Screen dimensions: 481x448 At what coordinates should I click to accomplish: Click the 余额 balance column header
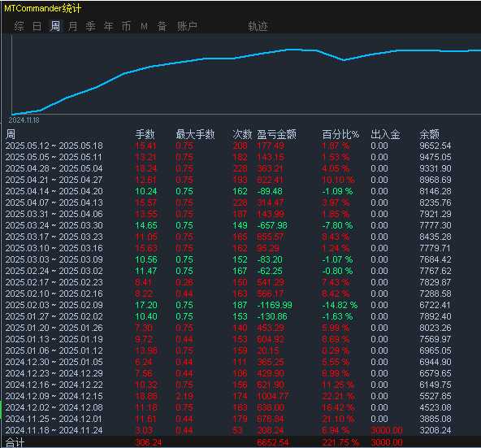(x=430, y=134)
